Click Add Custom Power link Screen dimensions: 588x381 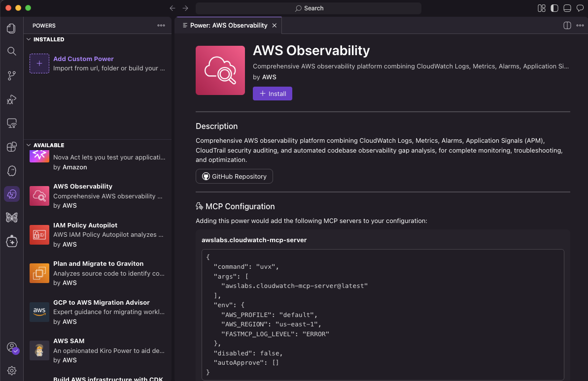pos(83,59)
